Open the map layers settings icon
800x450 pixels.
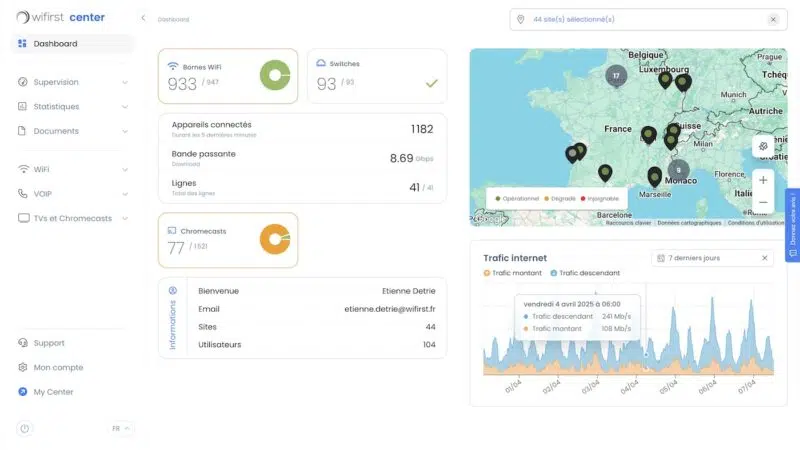coord(763,146)
